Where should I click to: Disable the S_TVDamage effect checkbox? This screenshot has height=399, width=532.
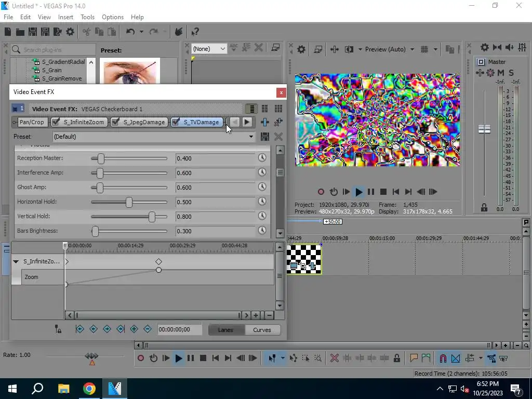point(176,122)
